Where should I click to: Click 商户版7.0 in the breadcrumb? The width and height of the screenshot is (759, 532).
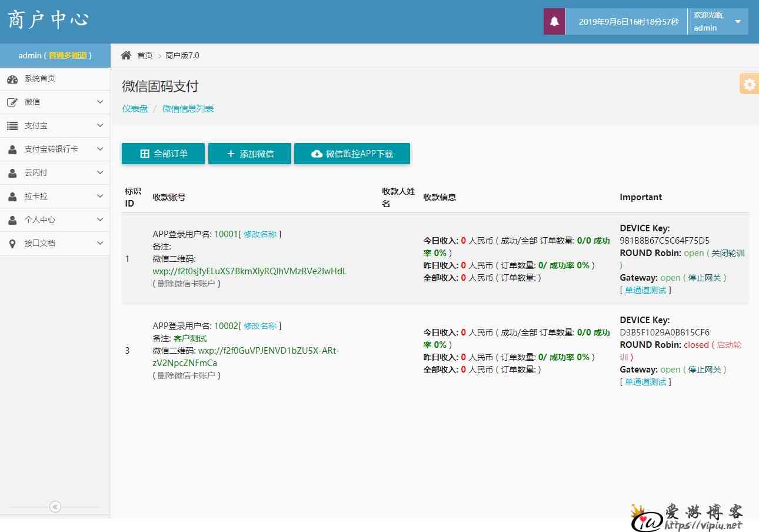pos(182,55)
